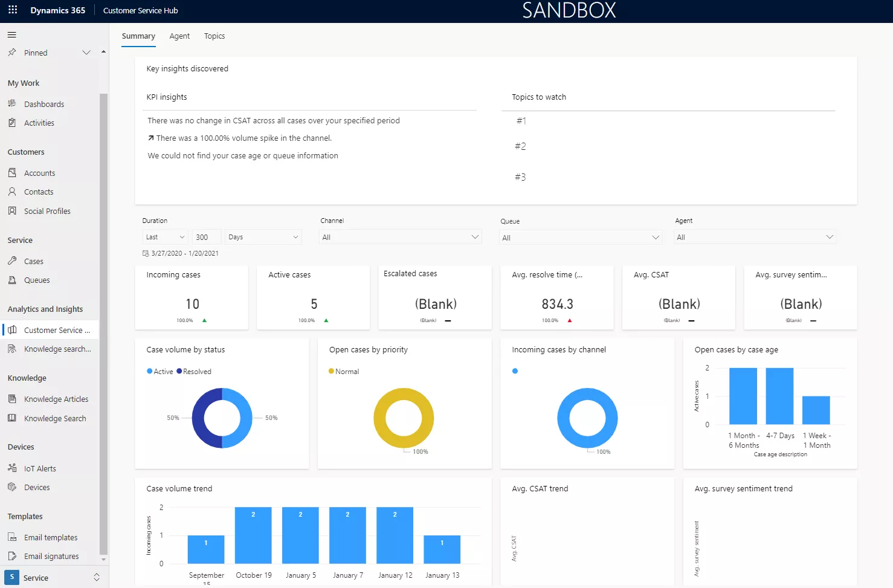Open Activities via its clipboard icon
The width and height of the screenshot is (893, 588).
12,123
